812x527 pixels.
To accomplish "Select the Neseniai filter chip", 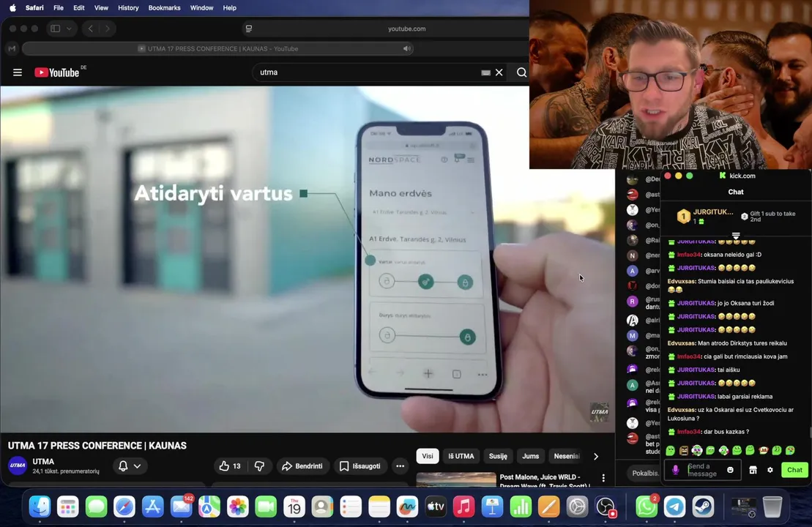I will point(567,456).
